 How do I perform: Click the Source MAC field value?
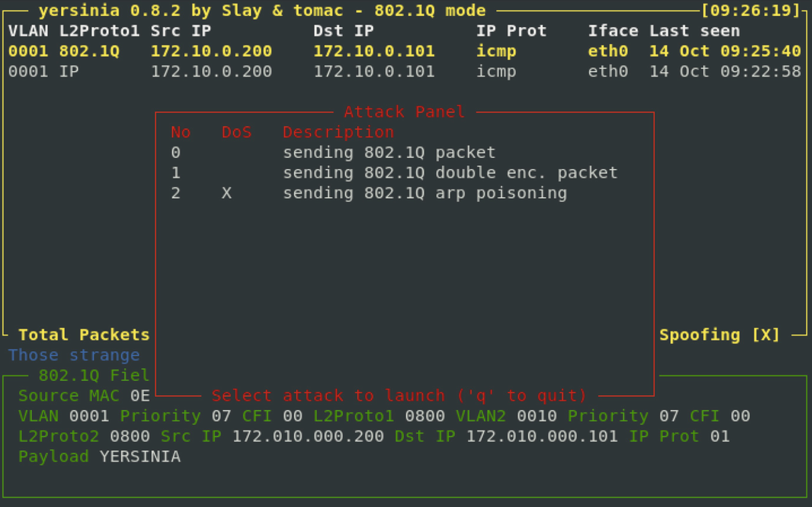point(141,396)
